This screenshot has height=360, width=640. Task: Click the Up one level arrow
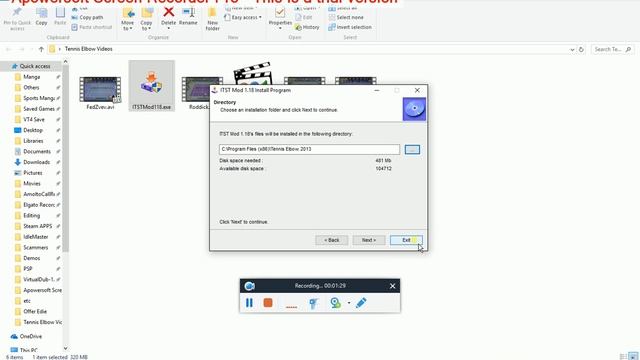pyautogui.click(x=41, y=49)
